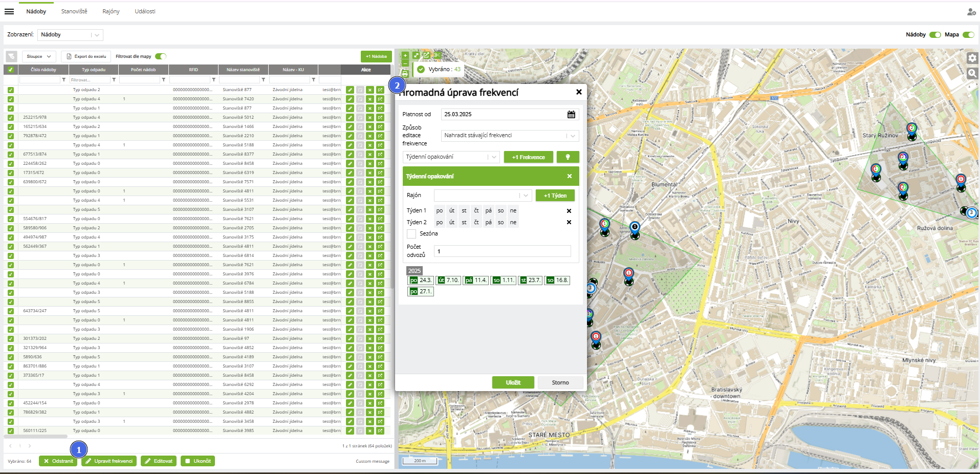Click the horizontal scrollbar under the table
This screenshot has height=474, width=980.
36,437
